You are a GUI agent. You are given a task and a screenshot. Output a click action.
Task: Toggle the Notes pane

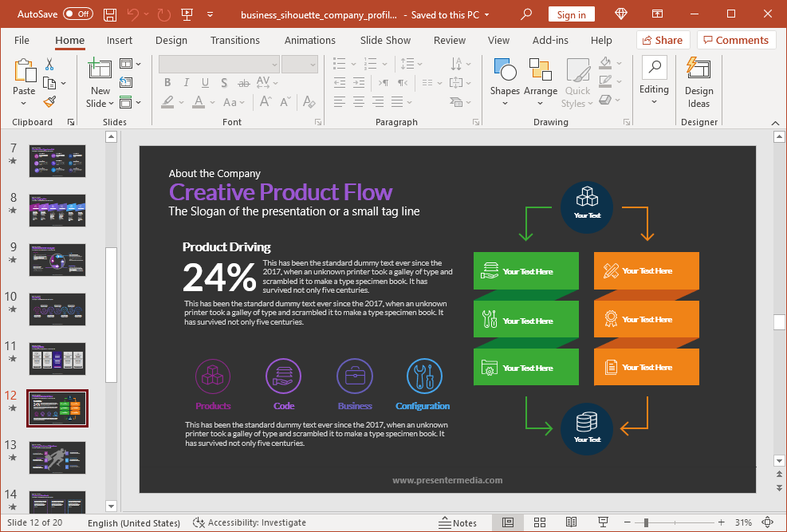[x=458, y=522]
